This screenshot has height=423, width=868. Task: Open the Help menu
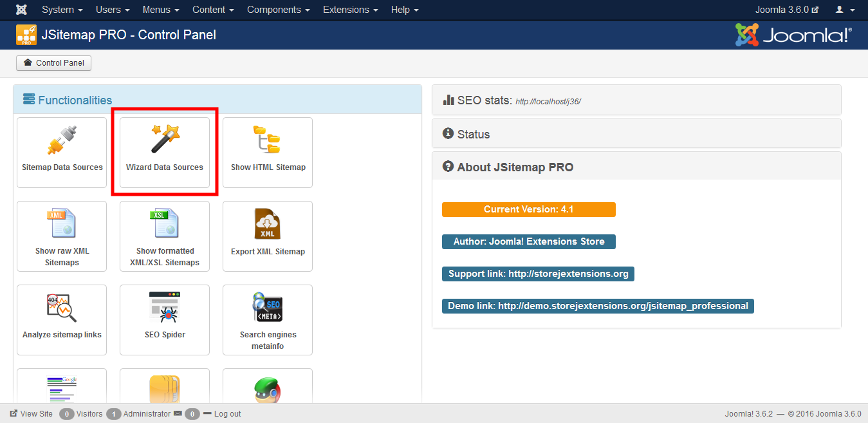tap(405, 10)
